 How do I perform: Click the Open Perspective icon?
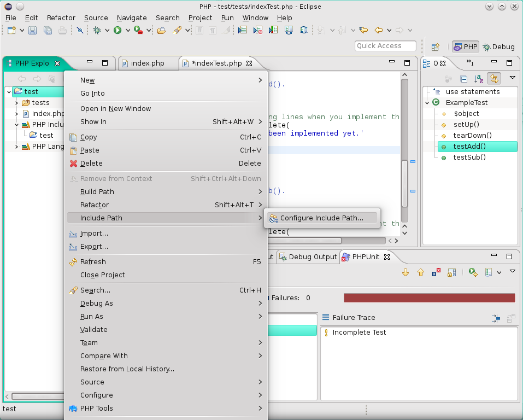[436, 47]
